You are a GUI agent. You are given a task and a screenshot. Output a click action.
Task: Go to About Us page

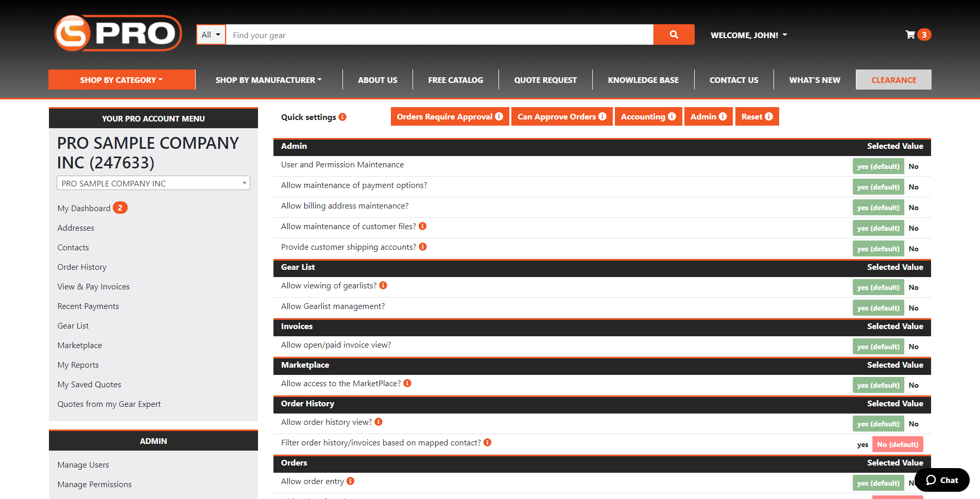coord(377,80)
